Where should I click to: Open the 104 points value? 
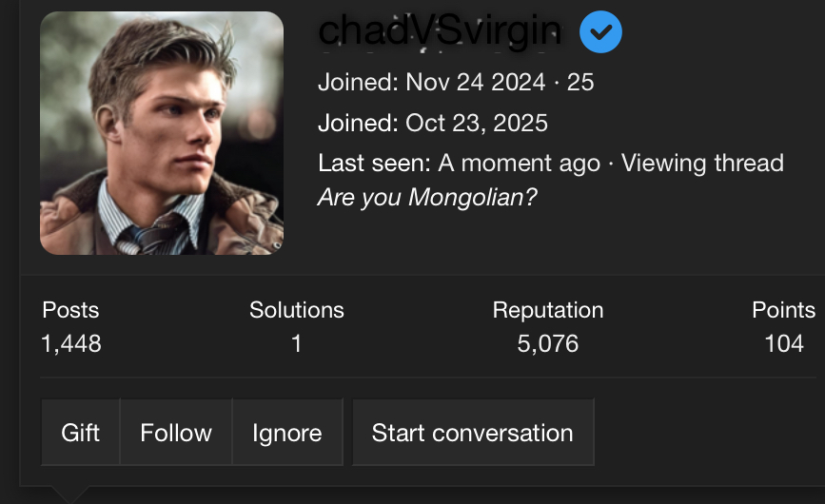pos(784,343)
